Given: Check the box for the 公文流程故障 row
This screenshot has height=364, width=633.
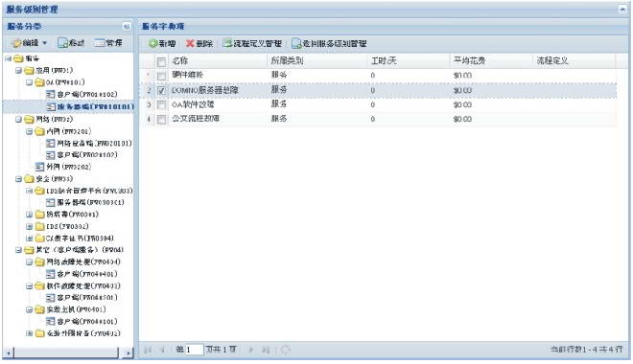Looking at the screenshot, I should [161, 120].
